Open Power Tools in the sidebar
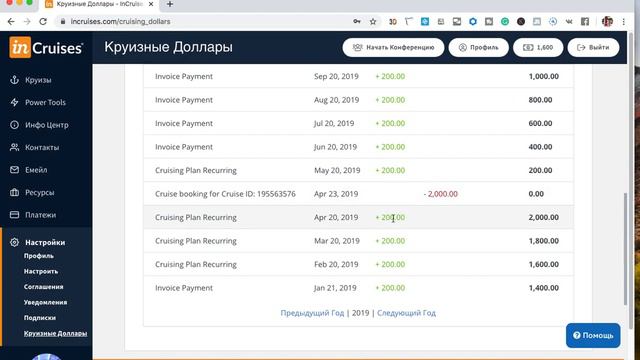640x360 pixels. coord(45,102)
